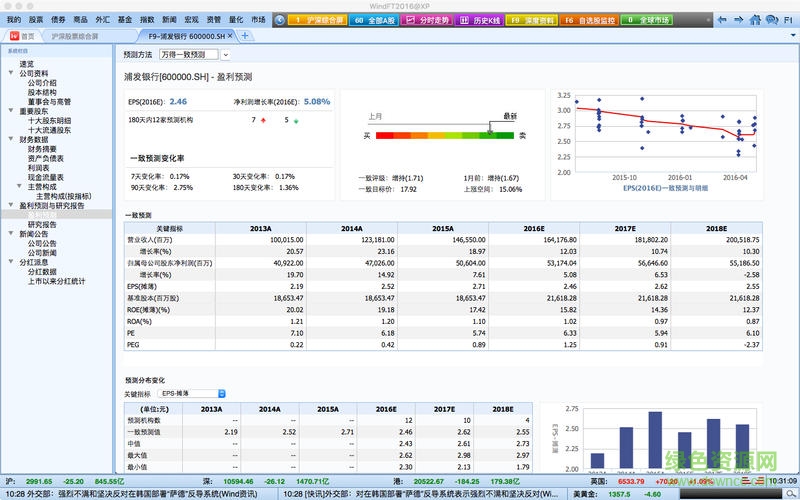Add a new tab with plus icon
This screenshot has height=500, width=800.
246,36
